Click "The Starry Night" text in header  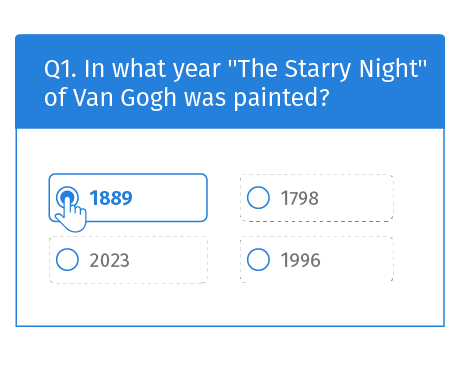tap(327, 69)
